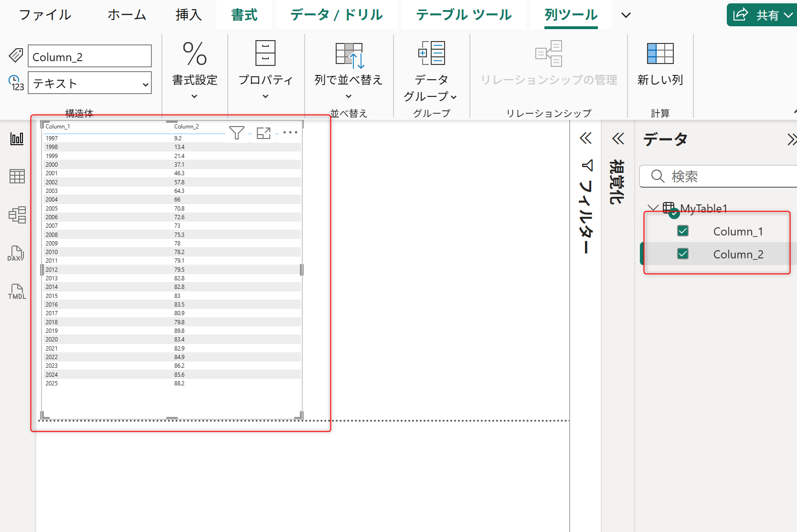Switch to the ホーム tab
This screenshot has height=532, width=797.
(x=127, y=15)
